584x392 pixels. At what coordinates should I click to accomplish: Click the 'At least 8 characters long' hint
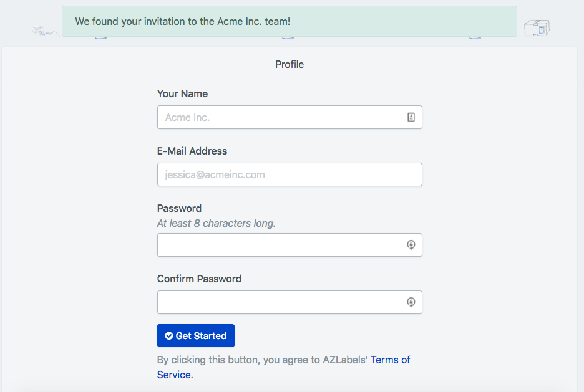(216, 223)
